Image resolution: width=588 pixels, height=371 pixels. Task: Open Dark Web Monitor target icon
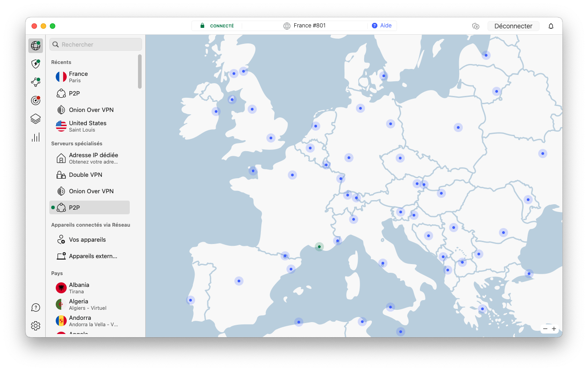(36, 101)
